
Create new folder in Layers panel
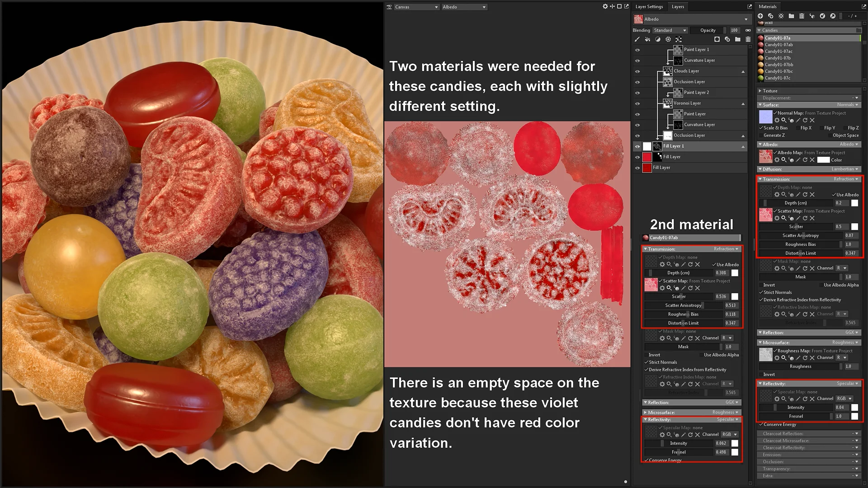pos(738,40)
